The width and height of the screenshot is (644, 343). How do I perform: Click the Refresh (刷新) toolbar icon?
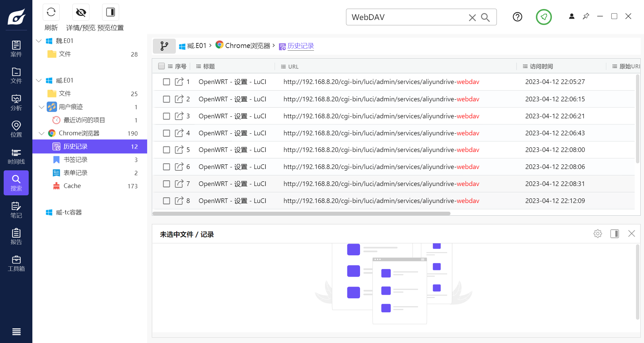pos(51,12)
